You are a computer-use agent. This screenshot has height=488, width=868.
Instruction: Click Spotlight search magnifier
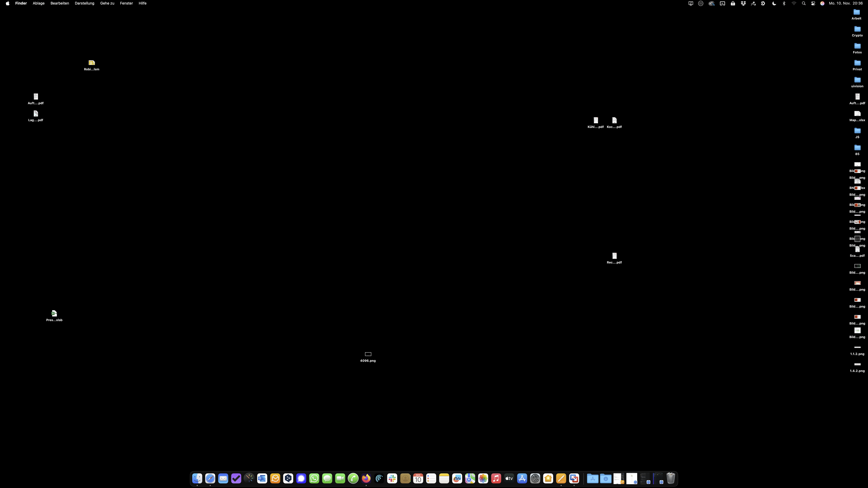pyautogui.click(x=804, y=3)
